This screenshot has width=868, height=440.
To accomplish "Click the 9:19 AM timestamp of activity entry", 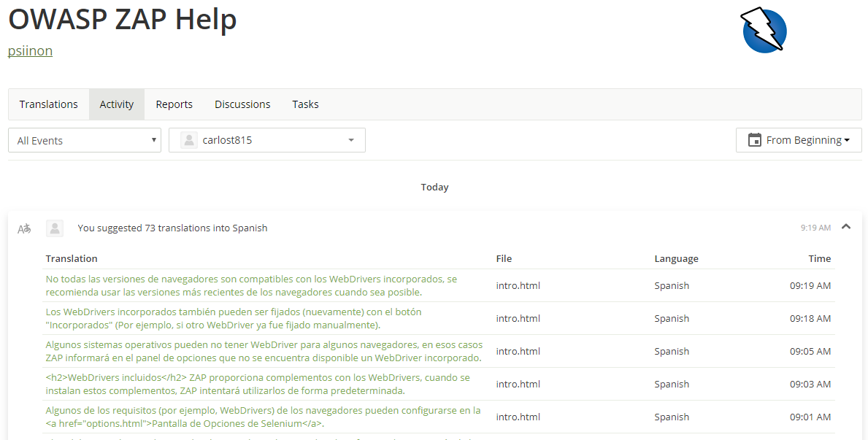I will (815, 228).
